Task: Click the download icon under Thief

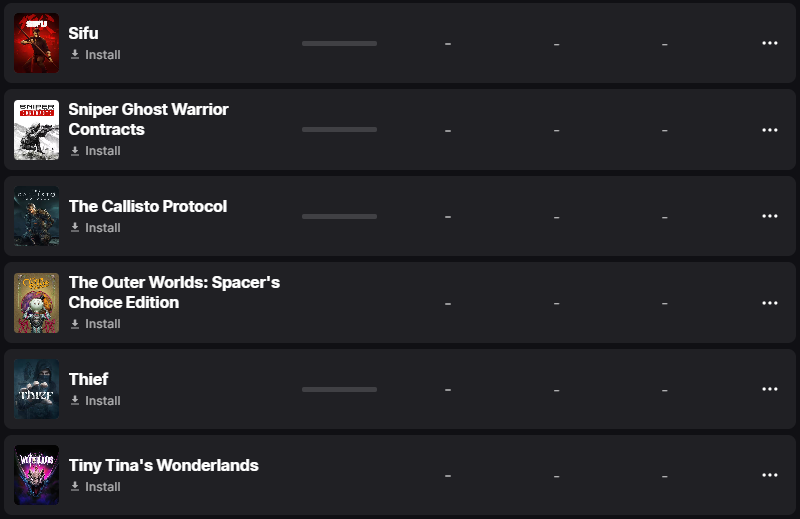Action: tap(75, 400)
